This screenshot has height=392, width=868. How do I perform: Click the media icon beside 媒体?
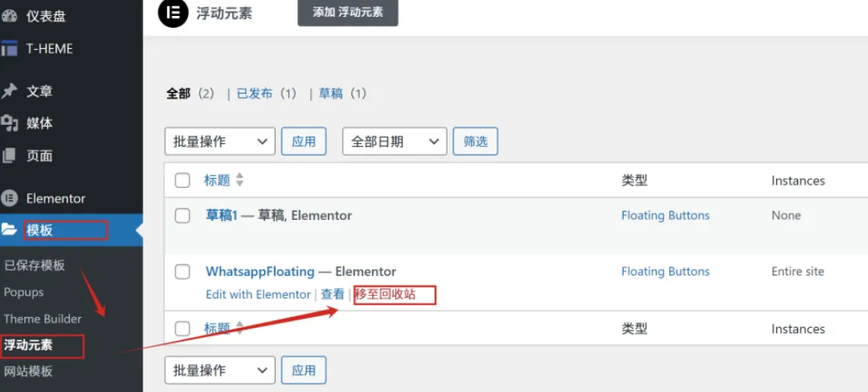(9, 123)
